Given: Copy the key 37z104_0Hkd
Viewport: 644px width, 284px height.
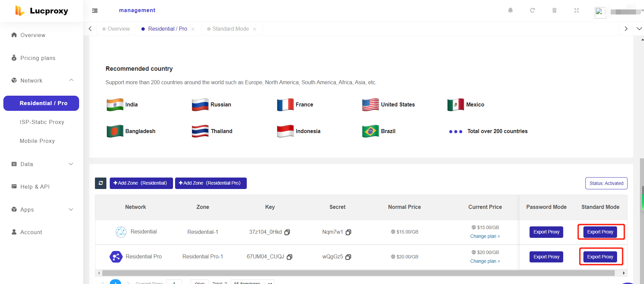Looking at the screenshot, I should click(x=287, y=232).
